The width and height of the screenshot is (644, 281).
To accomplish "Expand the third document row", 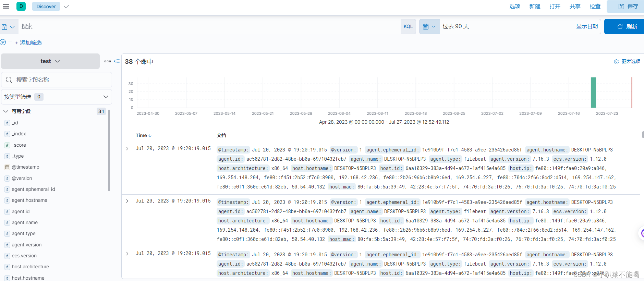I will (127, 254).
